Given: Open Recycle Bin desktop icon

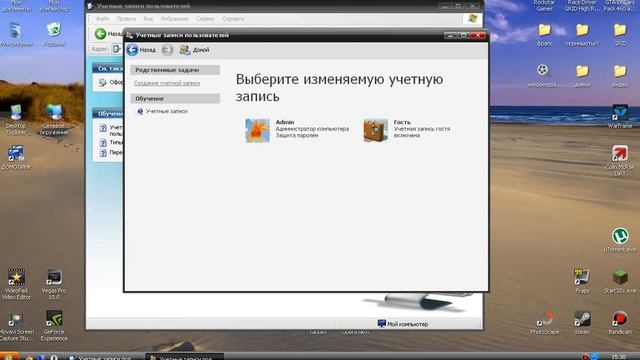Looking at the screenshot, I should click(54, 30).
